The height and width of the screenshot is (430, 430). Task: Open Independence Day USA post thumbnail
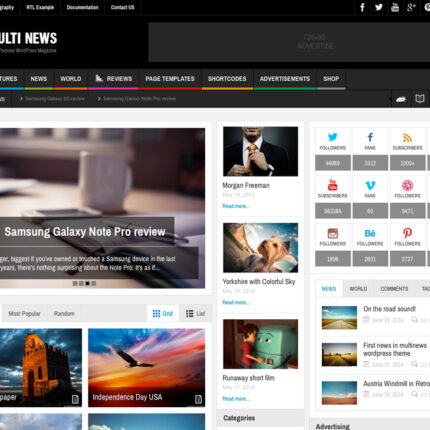[147, 367]
